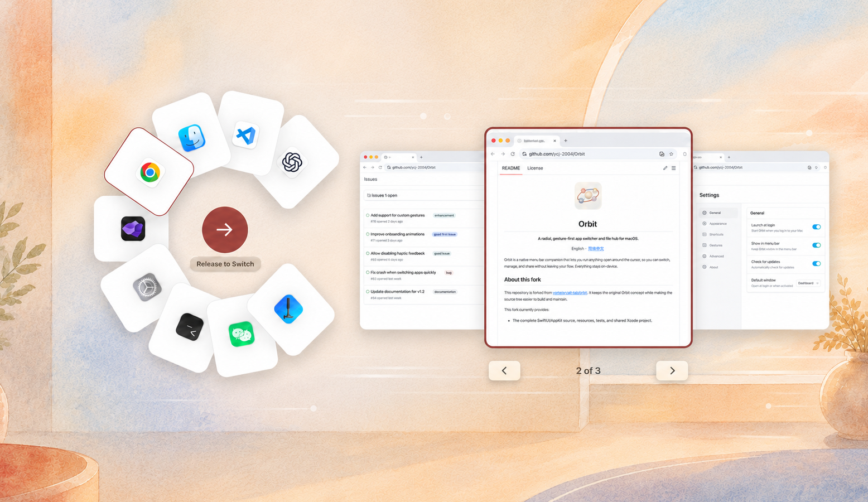The width and height of the screenshot is (868, 502).
Task: Open issue 'Improve onboarding animations'
Action: click(398, 234)
